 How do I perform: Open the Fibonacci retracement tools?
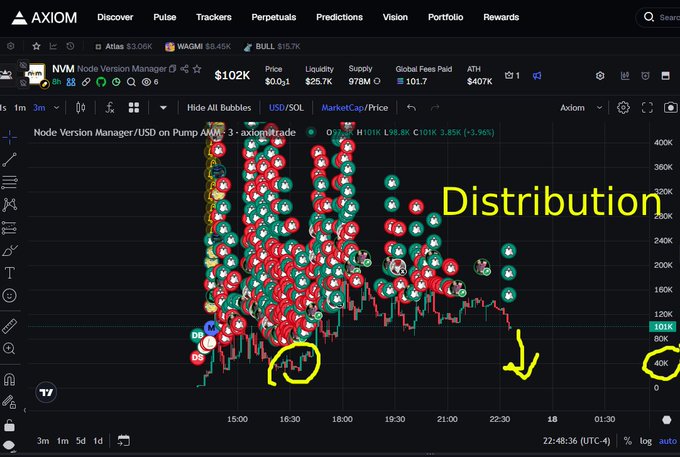point(10,182)
